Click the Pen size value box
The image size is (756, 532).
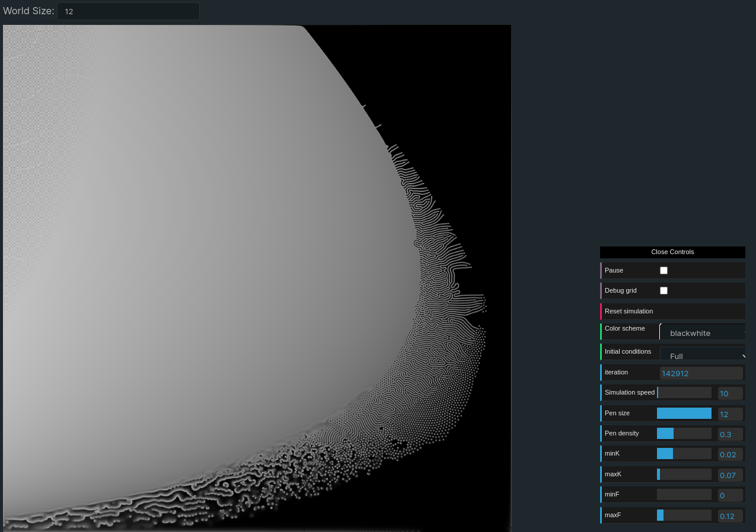731,414
